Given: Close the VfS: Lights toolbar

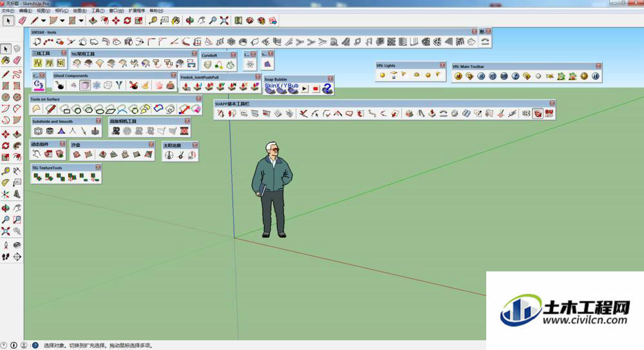Looking at the screenshot, I should [442, 65].
